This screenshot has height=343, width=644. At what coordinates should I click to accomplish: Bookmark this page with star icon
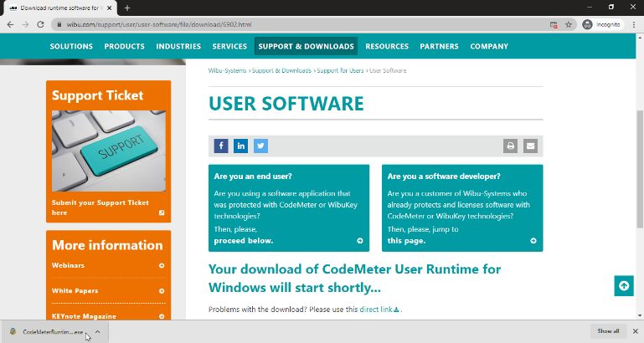pyautogui.click(x=569, y=24)
